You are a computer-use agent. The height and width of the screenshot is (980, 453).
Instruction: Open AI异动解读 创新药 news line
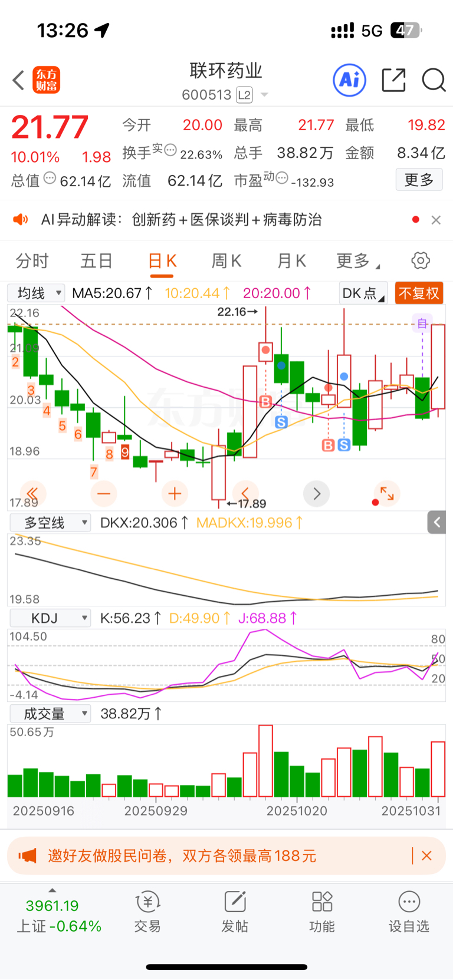182,220
